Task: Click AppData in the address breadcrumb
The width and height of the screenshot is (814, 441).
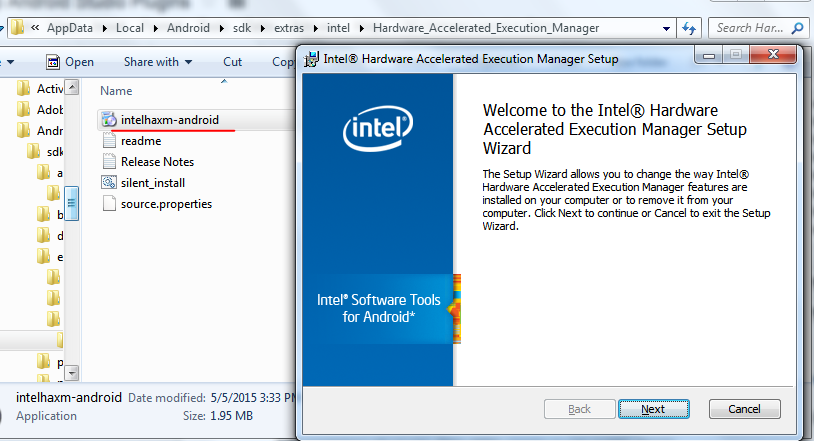Action: tap(70, 28)
